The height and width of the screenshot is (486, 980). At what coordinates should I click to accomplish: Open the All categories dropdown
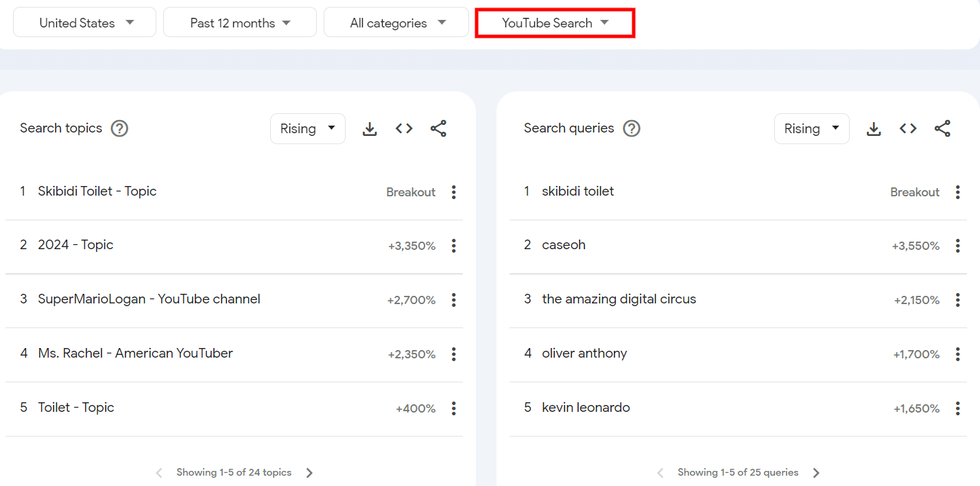(x=396, y=22)
